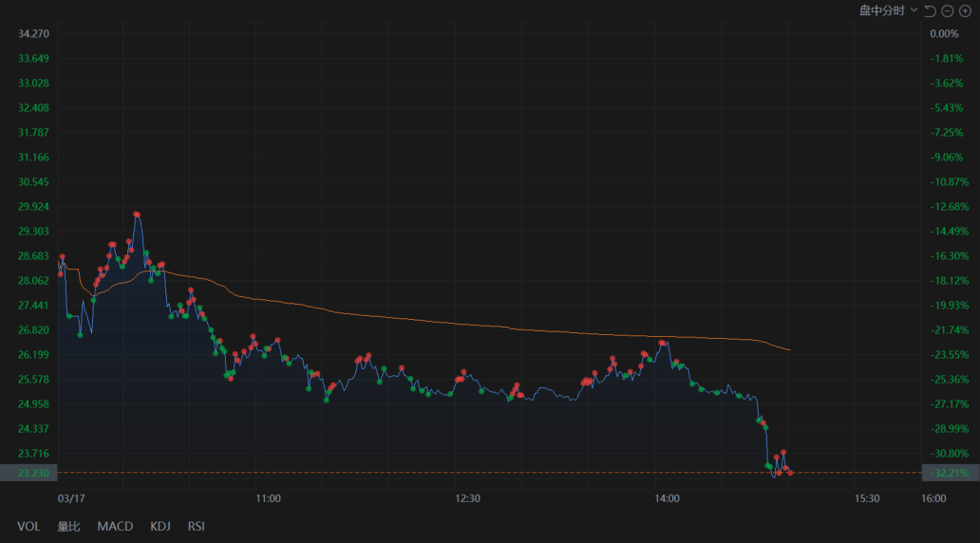Screen dimensions: 980x543
Task: Click the 11:00 mark on the time axis
Action: [x=268, y=497]
